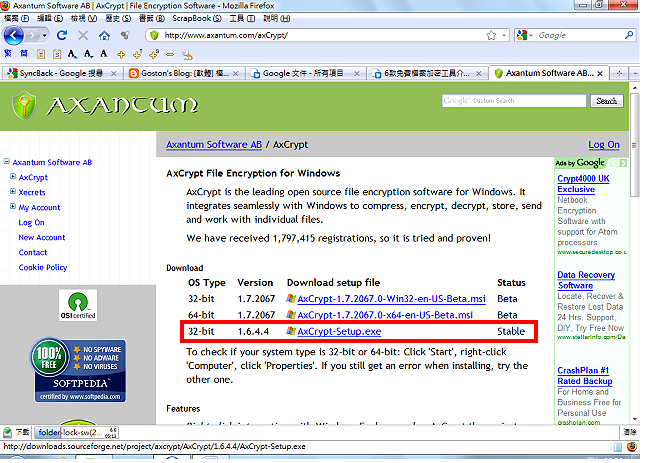Click the plain A font reset icon

point(104,54)
